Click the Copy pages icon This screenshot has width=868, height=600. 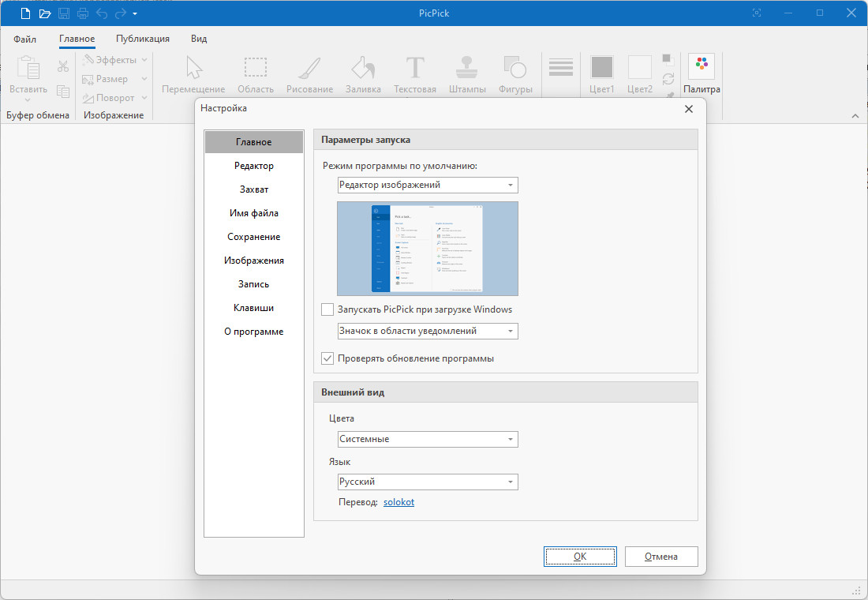pyautogui.click(x=63, y=91)
